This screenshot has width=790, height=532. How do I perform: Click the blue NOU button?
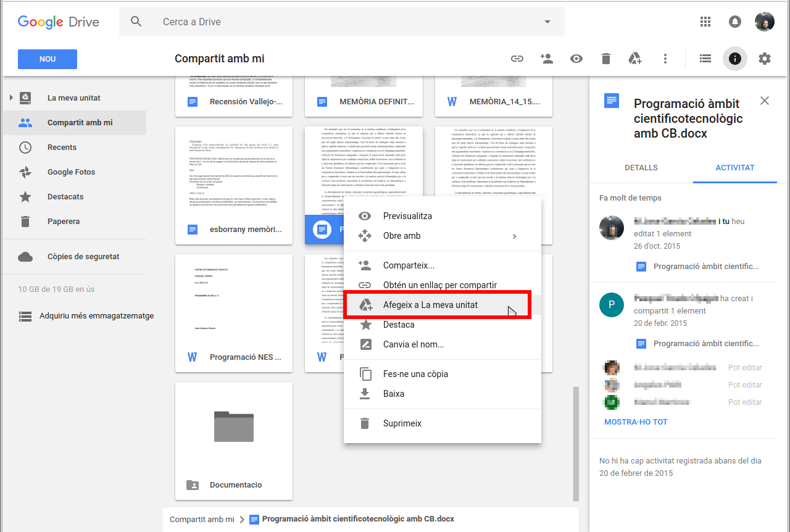[48, 59]
